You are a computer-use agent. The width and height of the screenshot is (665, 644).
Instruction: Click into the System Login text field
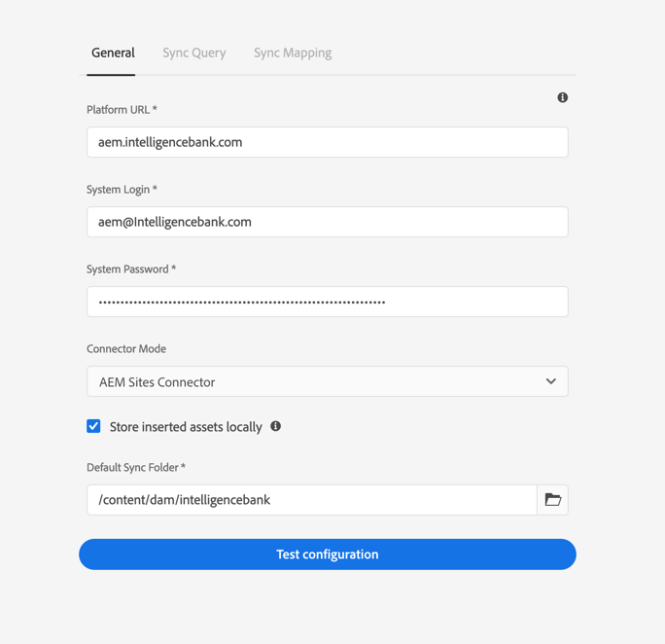click(327, 223)
